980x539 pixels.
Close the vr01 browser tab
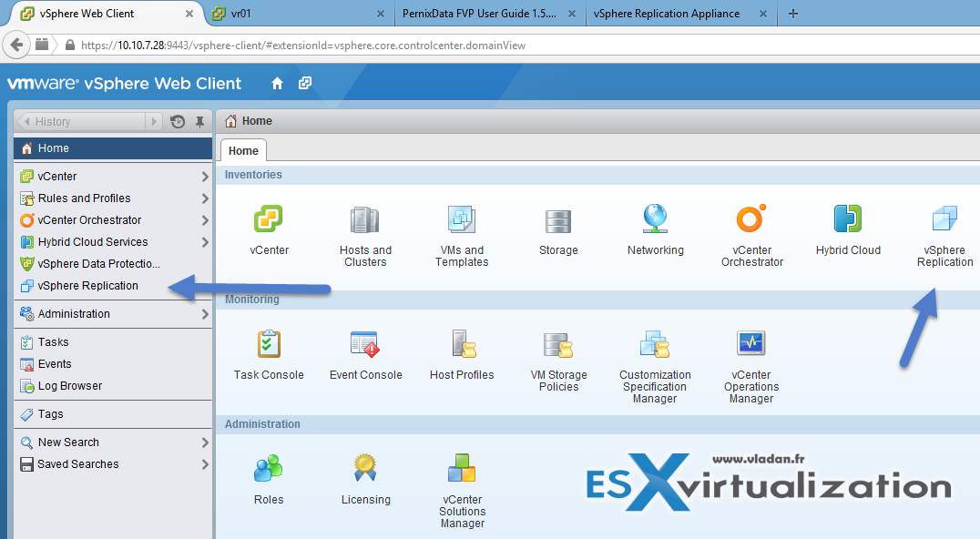(x=381, y=14)
